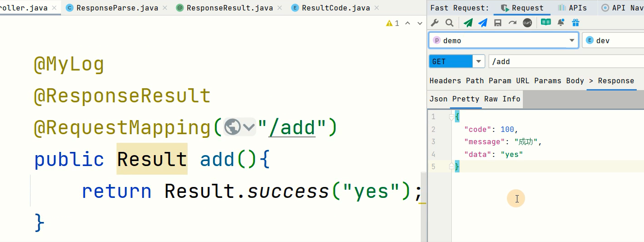The width and height of the screenshot is (644, 242).
Task: Close the ResponseResult.java tab
Action: point(280,8)
